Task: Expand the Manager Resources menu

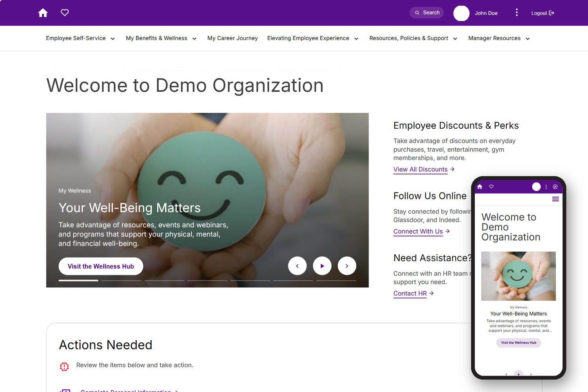Action: [499, 38]
